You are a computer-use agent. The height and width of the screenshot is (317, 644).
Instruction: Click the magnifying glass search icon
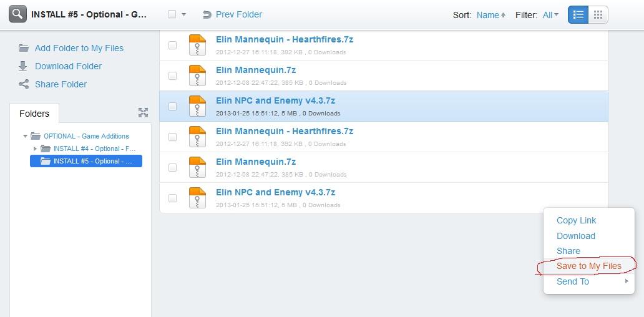click(17, 14)
